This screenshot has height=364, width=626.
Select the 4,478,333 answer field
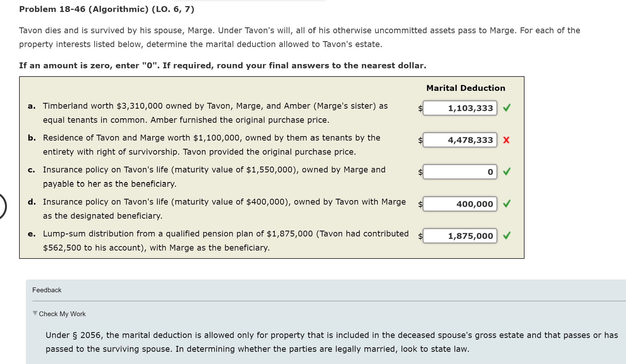click(x=460, y=140)
